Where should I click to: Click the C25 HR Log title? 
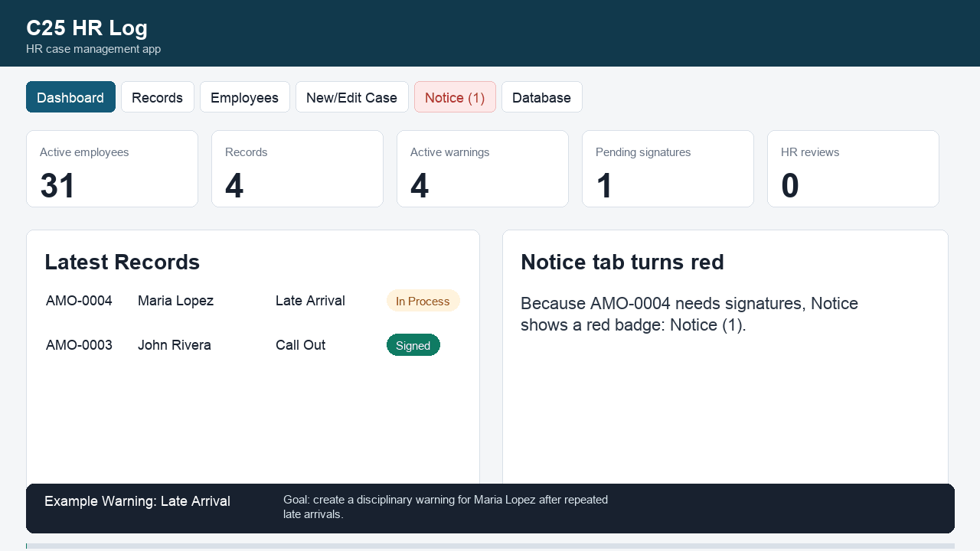[x=87, y=28]
